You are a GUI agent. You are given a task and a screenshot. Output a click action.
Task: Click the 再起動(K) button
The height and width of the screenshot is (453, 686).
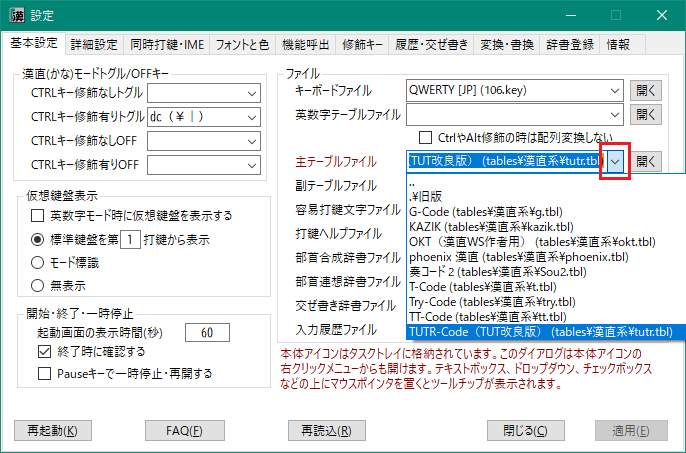coord(53,431)
